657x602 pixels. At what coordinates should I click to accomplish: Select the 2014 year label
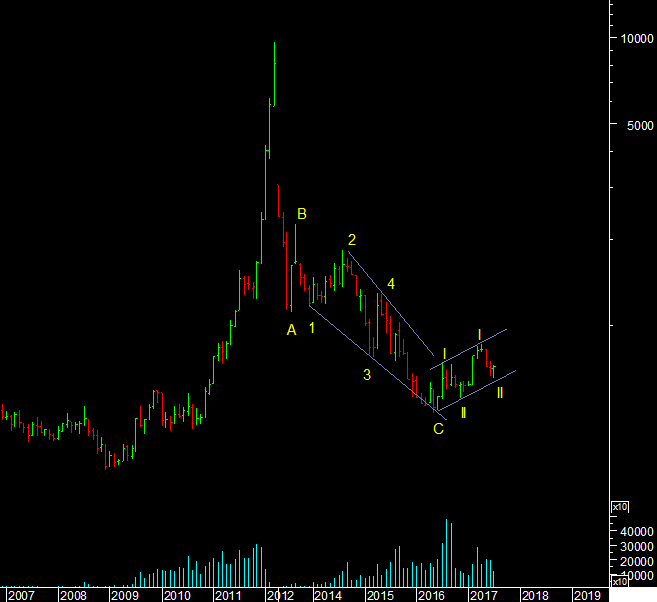[328, 595]
